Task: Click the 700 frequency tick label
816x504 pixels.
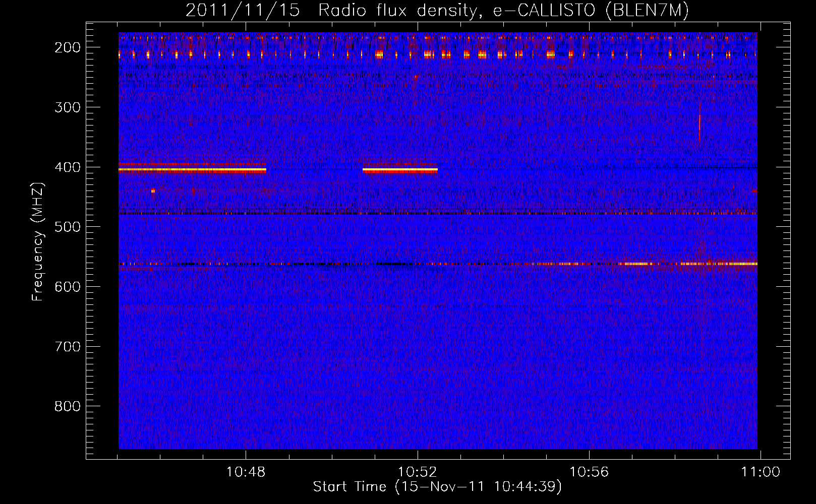Action: pos(68,347)
